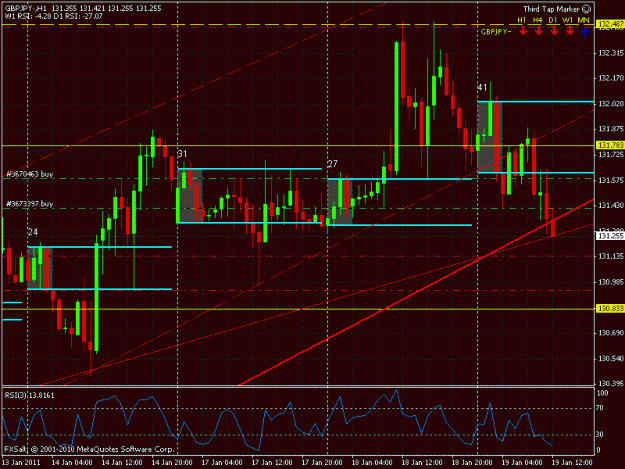Click the 131.875 price on the axis

(611, 129)
